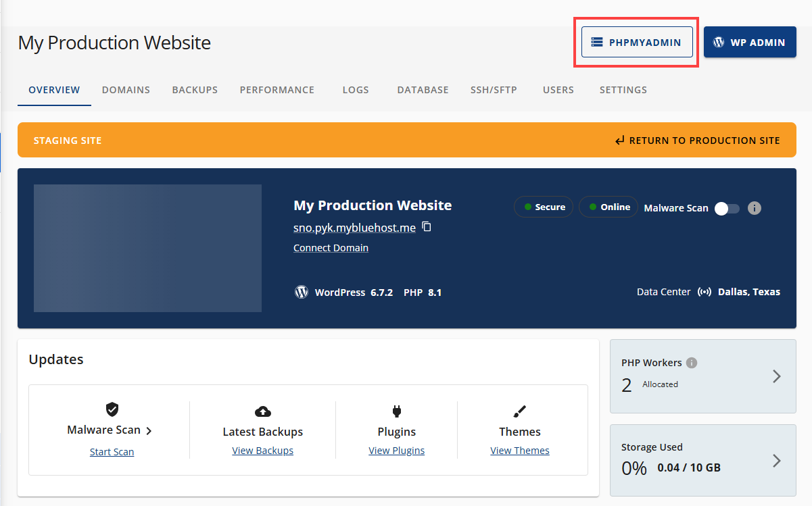Select the Database tab
This screenshot has width=812, height=506.
(x=423, y=90)
